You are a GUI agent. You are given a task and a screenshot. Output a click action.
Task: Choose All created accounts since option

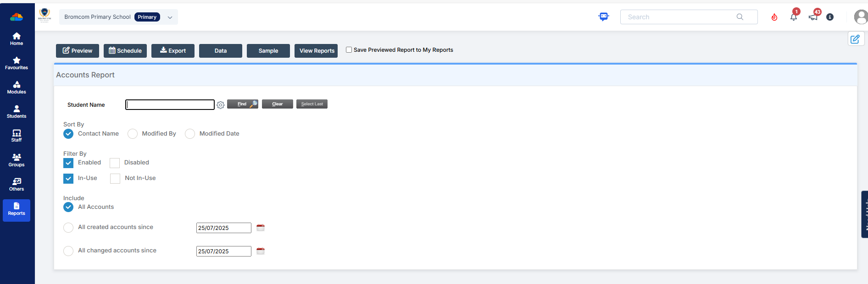(x=68, y=228)
